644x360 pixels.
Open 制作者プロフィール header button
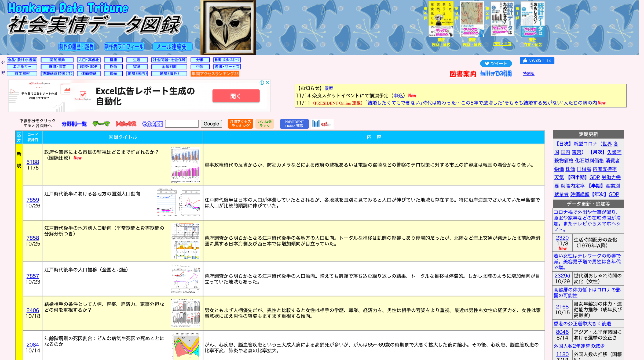coord(124,47)
